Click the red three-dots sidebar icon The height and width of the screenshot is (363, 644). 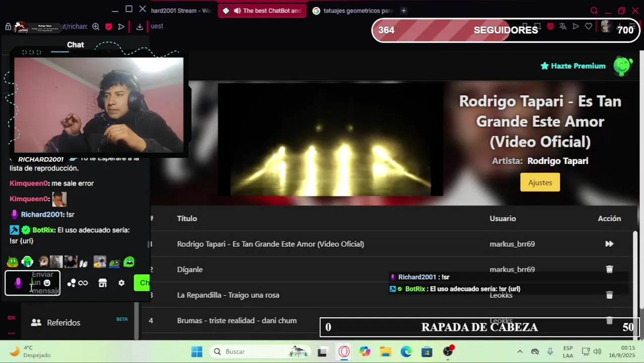pos(11,333)
